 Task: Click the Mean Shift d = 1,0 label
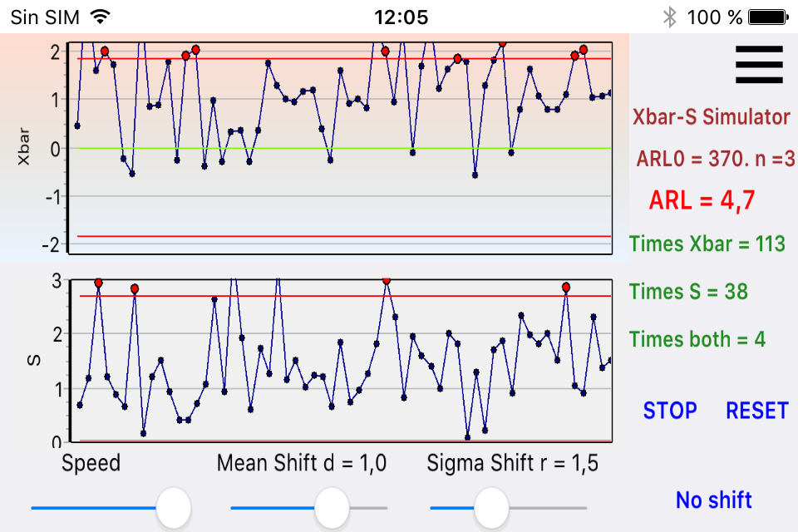[302, 463]
